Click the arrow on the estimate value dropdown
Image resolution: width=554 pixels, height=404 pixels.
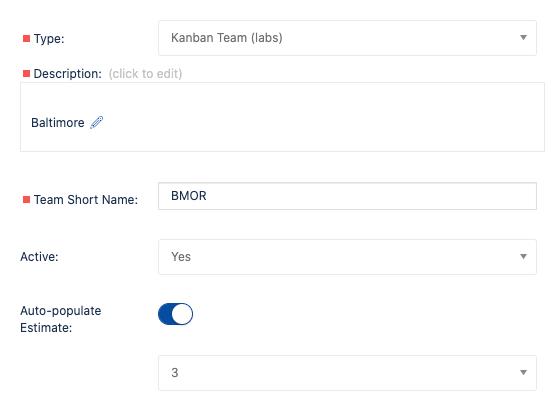[523, 373]
